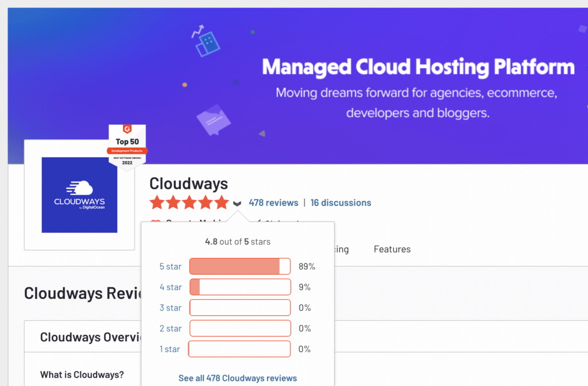Click the 3 star rating bar

coord(240,307)
